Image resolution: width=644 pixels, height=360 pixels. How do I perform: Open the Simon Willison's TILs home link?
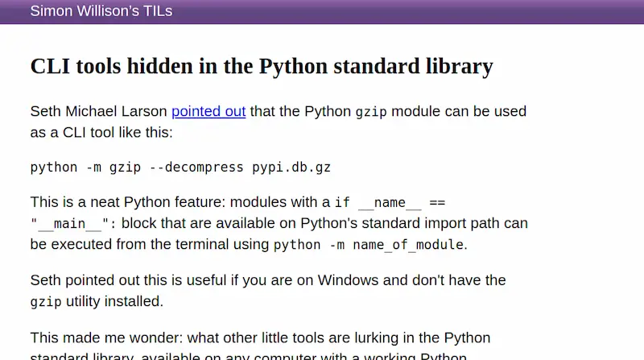101,11
